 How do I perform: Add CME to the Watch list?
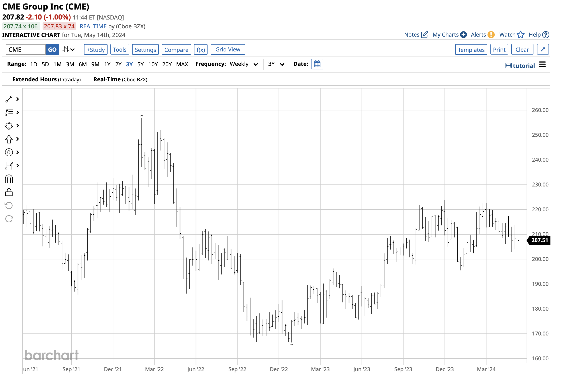click(511, 34)
